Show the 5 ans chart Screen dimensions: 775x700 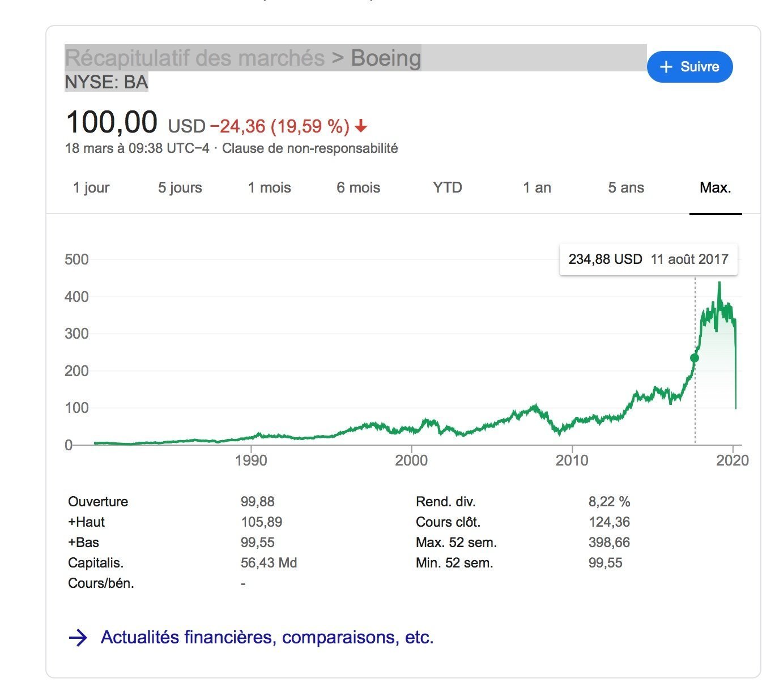coord(626,188)
